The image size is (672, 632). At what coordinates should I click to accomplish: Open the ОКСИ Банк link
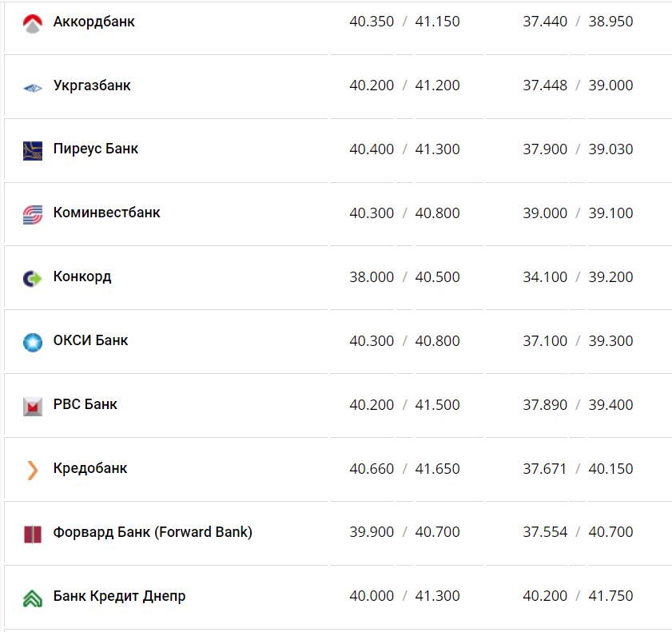[x=90, y=340]
